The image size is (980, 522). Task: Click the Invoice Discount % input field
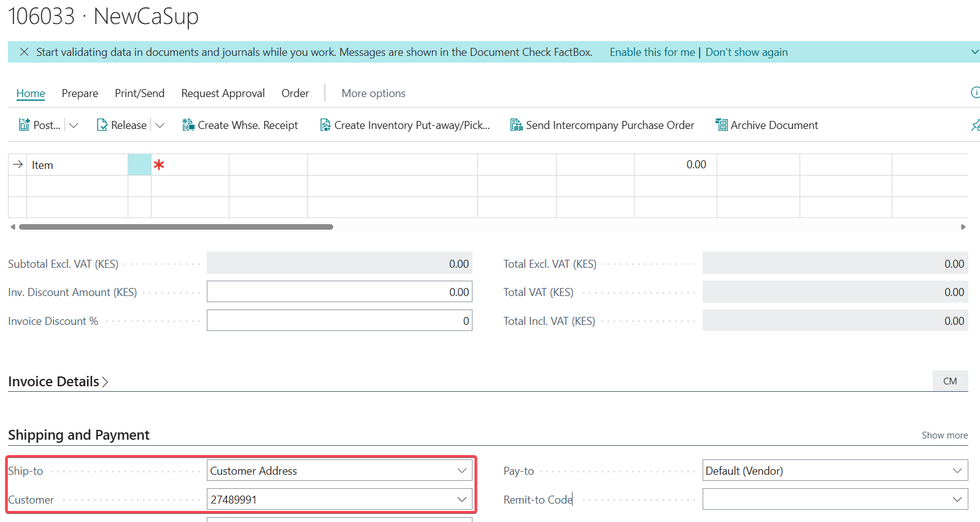[x=339, y=321]
